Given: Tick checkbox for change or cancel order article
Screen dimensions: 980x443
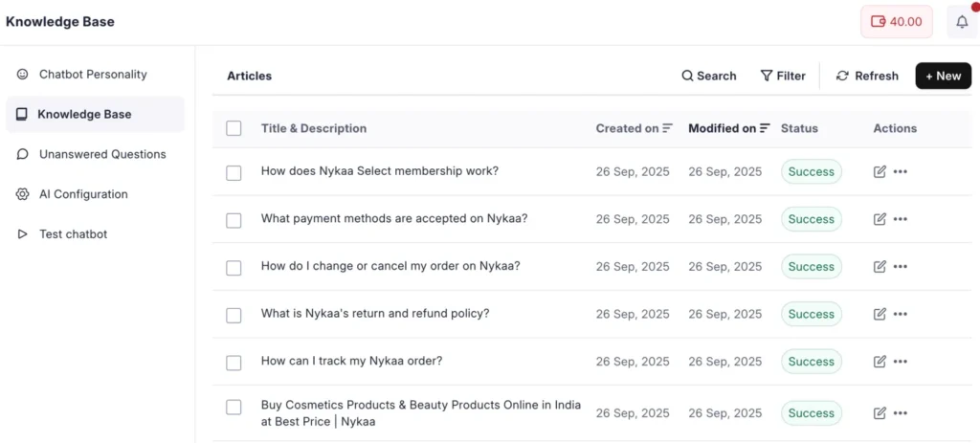Looking at the screenshot, I should click(x=234, y=267).
